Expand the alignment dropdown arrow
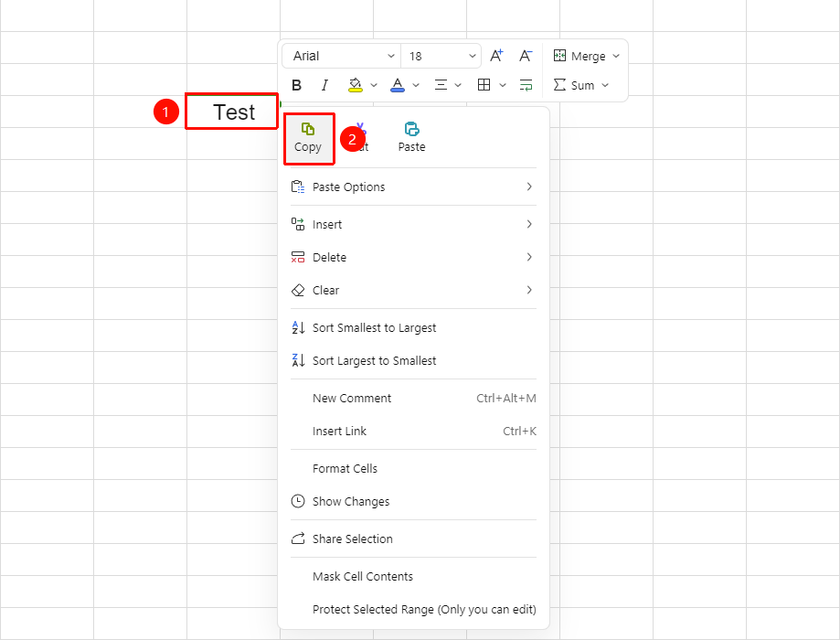 pyautogui.click(x=458, y=85)
